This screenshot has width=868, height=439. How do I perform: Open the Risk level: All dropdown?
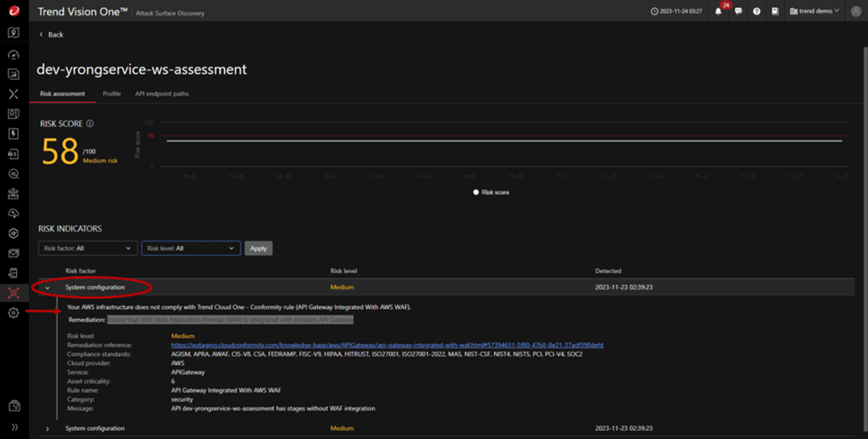pyautogui.click(x=191, y=248)
